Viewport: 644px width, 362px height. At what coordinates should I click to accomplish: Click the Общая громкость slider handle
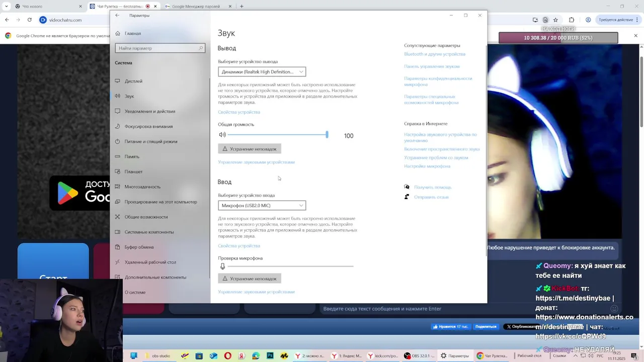[x=327, y=135]
